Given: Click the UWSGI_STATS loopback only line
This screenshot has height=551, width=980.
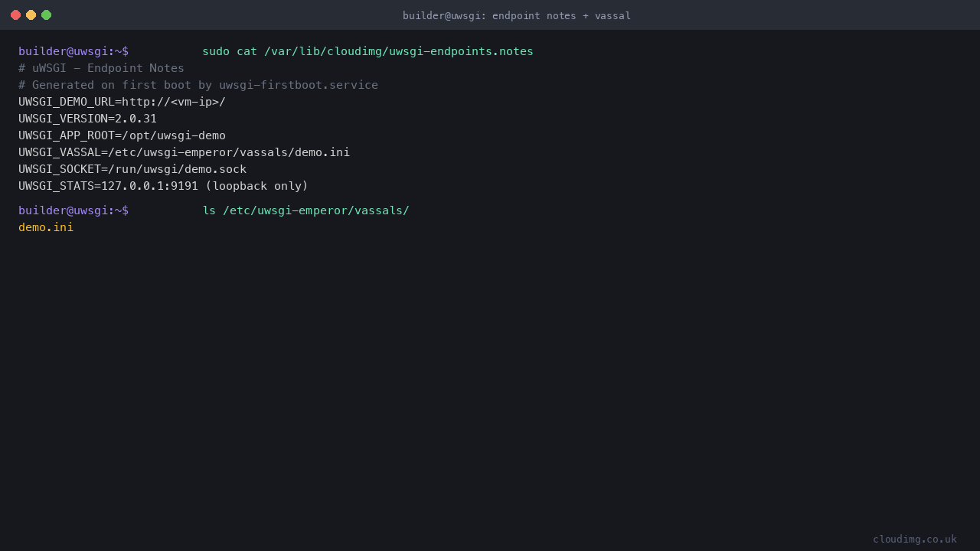Looking at the screenshot, I should (x=163, y=186).
